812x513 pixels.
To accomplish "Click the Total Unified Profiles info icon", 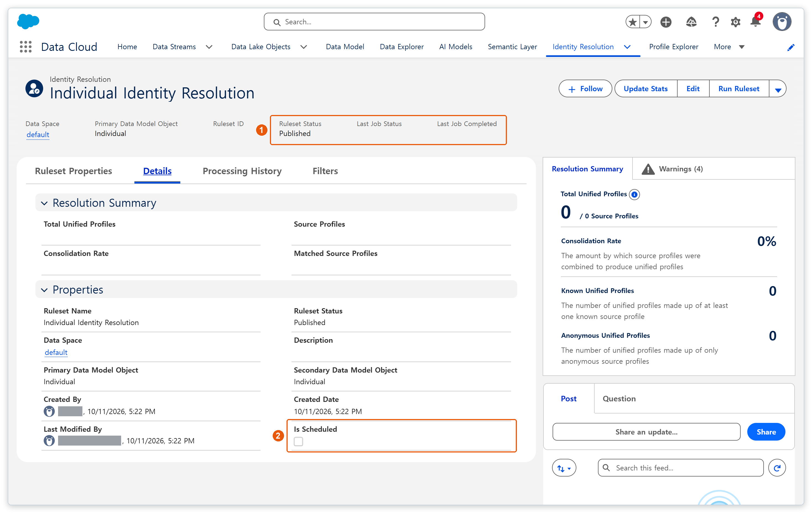I will pyautogui.click(x=634, y=195).
